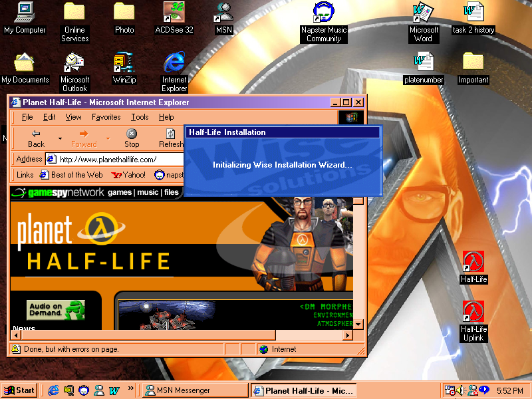532x399 pixels.
Task: Click the horizontal scrollbar right arrow
Action: point(347,336)
